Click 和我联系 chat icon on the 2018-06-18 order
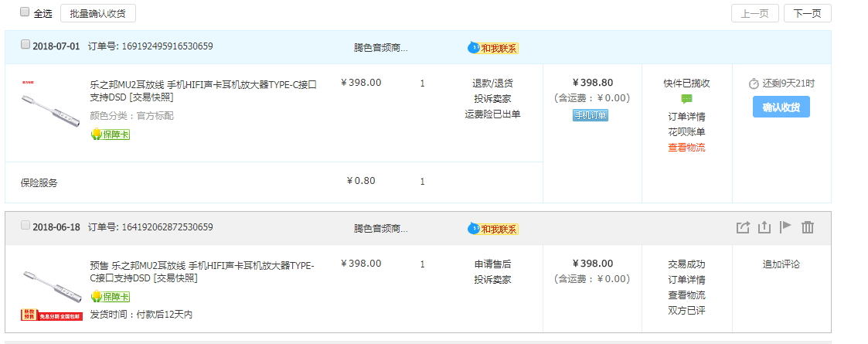868x344 pixels. (493, 229)
